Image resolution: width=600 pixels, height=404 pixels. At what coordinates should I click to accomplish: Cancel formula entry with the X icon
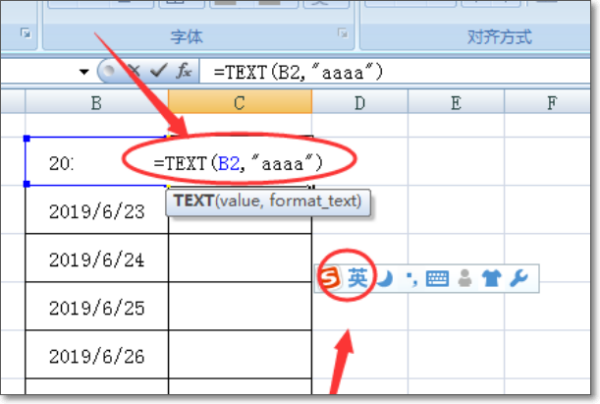point(132,72)
